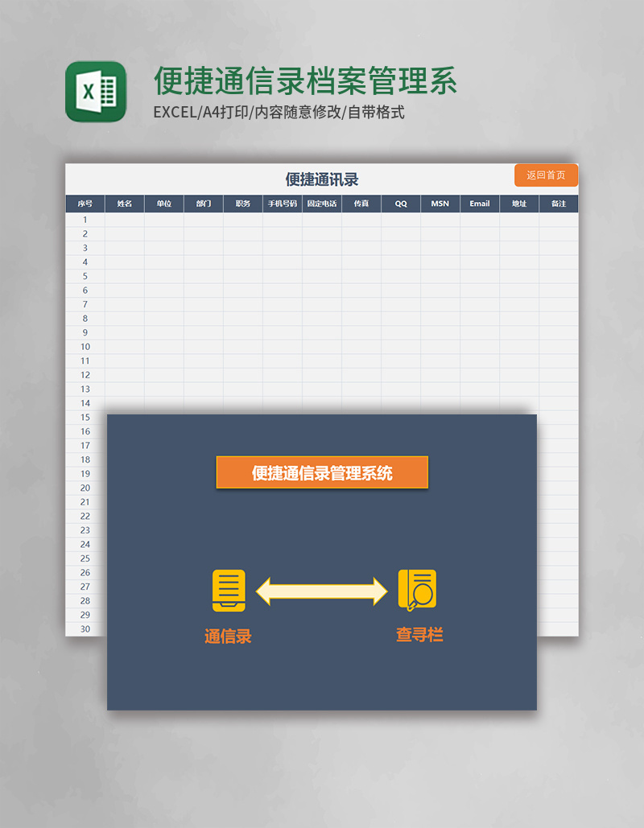Select the 单位 header cell
The image size is (644, 828).
(x=163, y=204)
